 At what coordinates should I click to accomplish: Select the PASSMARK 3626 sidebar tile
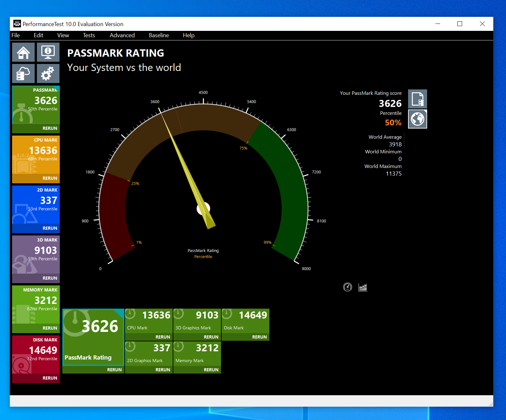click(x=36, y=105)
